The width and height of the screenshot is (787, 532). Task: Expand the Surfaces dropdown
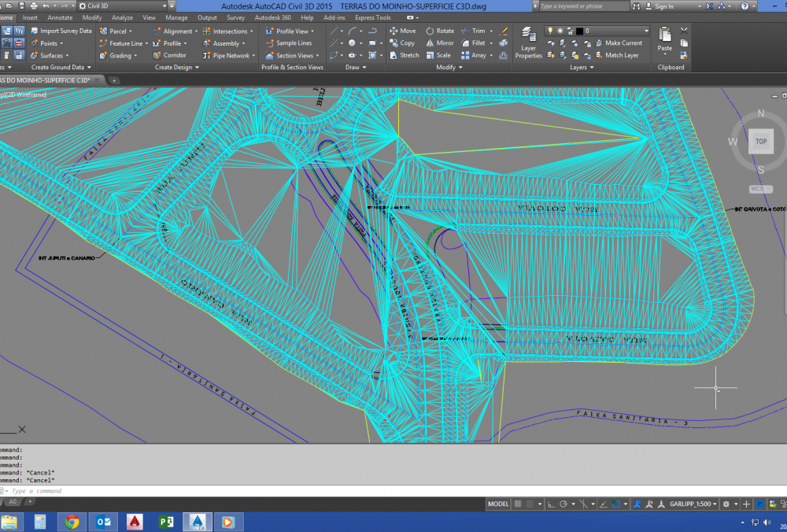[x=67, y=56]
